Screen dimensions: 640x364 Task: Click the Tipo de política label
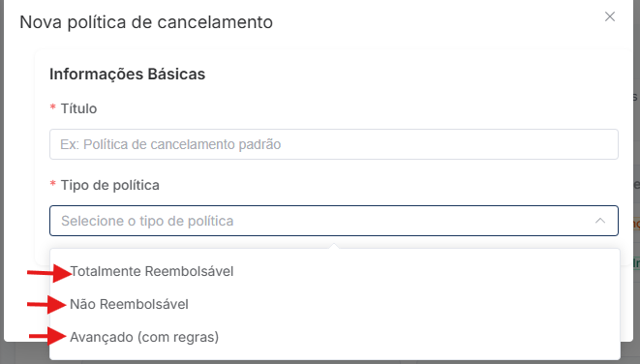point(110,185)
